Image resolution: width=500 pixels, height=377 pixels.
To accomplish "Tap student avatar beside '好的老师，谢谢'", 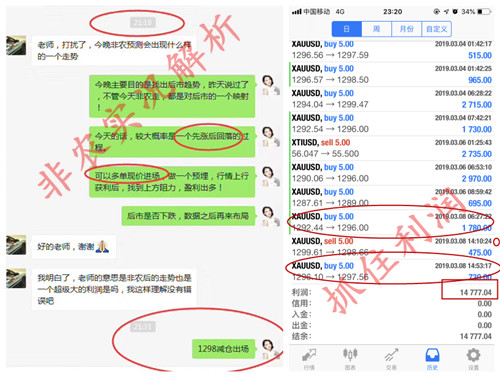I will tap(16, 245).
